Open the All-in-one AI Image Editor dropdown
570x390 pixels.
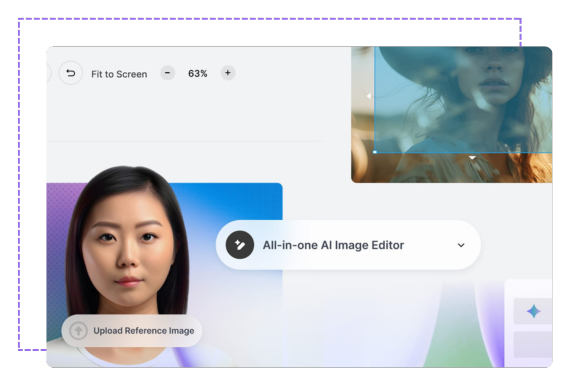pyautogui.click(x=348, y=245)
